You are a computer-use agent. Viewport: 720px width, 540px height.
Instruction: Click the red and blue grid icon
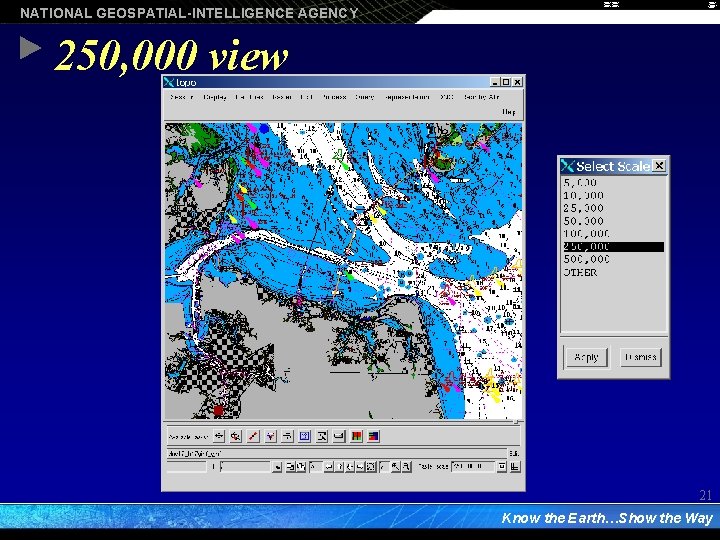click(x=373, y=436)
